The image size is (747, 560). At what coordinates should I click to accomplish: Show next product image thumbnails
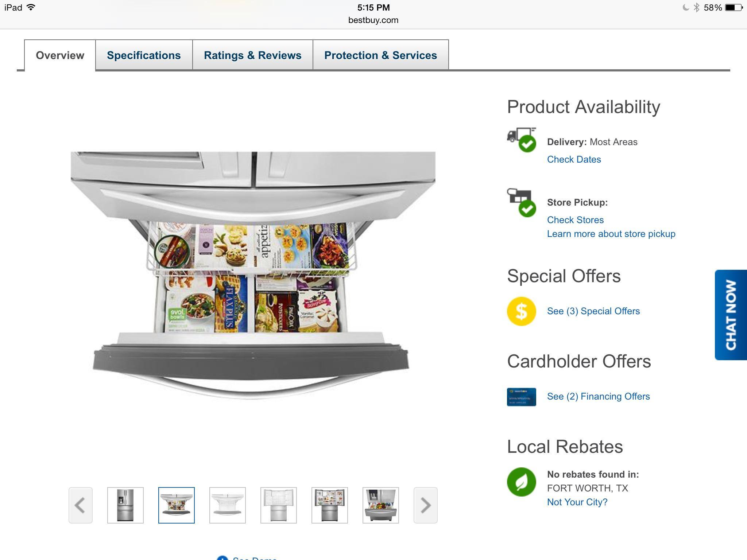pos(426,505)
